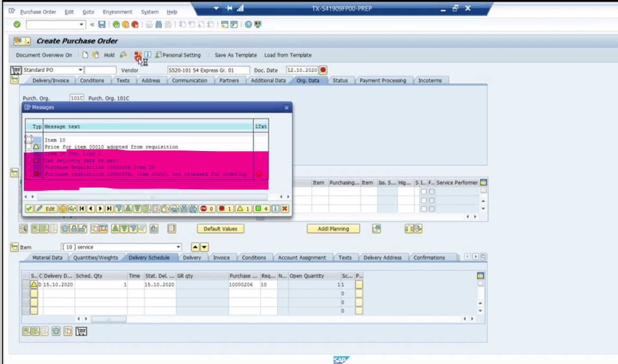The image size is (618, 364).
Task: Open Help via the question mark icon
Action: point(248,24)
